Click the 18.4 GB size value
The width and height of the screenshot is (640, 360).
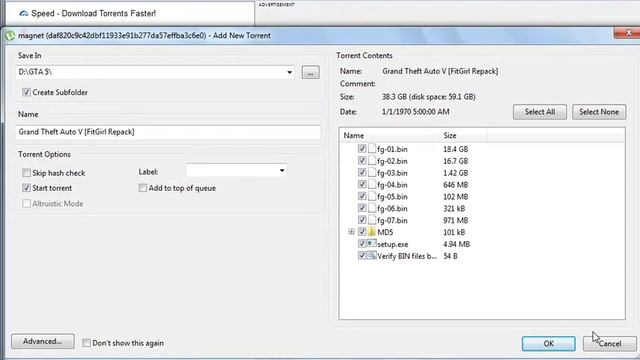click(456, 149)
